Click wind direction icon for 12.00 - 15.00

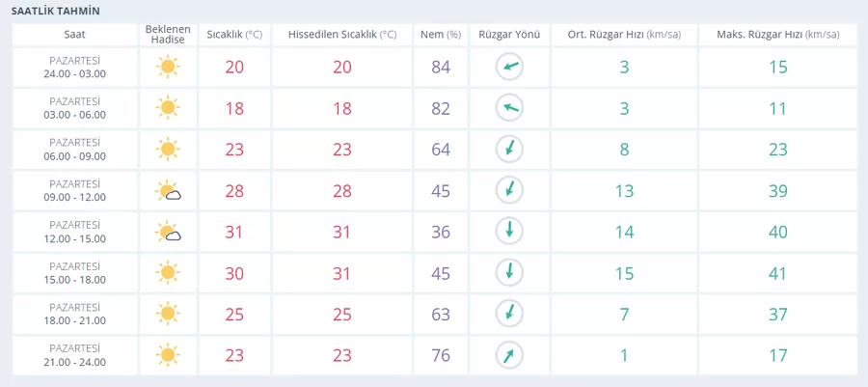(x=509, y=232)
